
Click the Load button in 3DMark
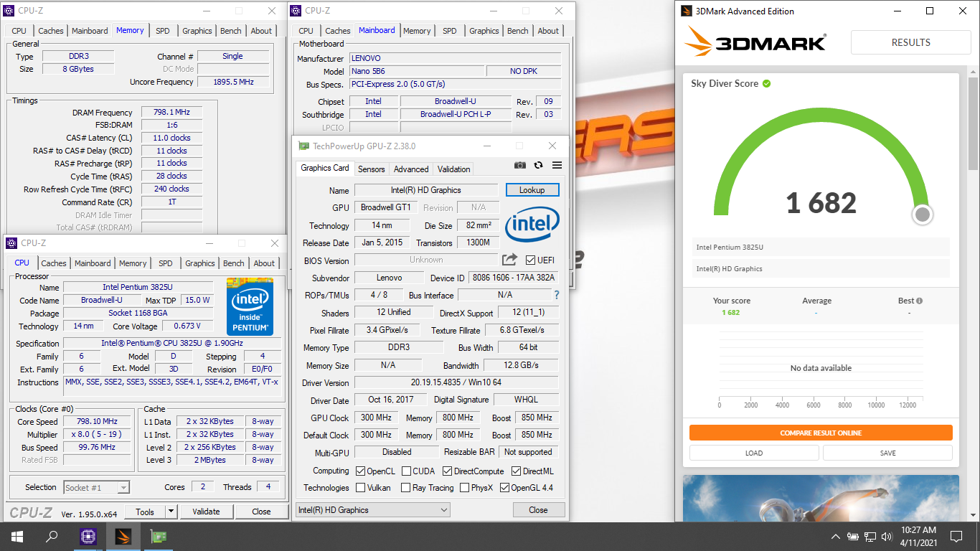754,453
